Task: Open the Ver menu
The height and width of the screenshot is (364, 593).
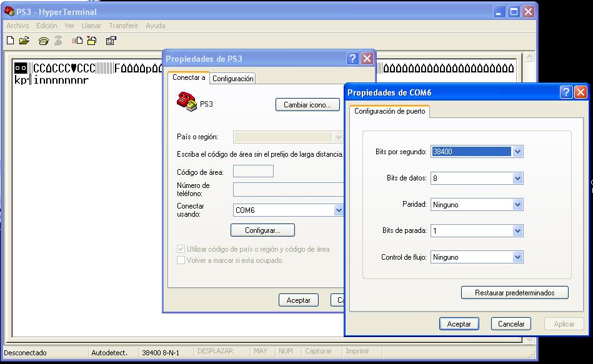Action: 69,26
